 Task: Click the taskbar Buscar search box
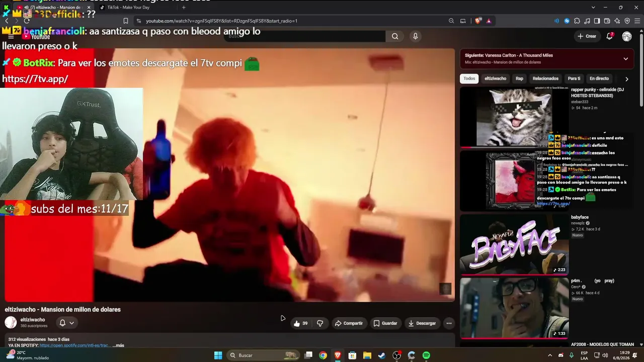click(x=263, y=355)
